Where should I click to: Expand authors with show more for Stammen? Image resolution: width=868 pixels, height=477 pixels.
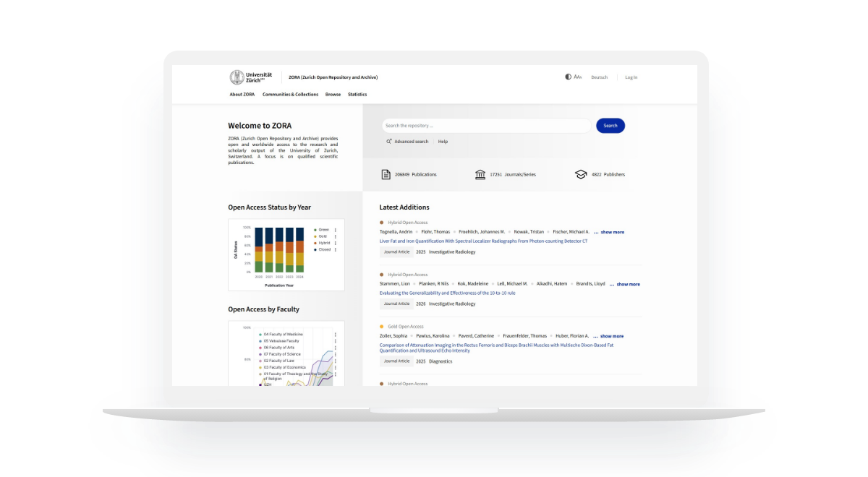[x=627, y=284]
